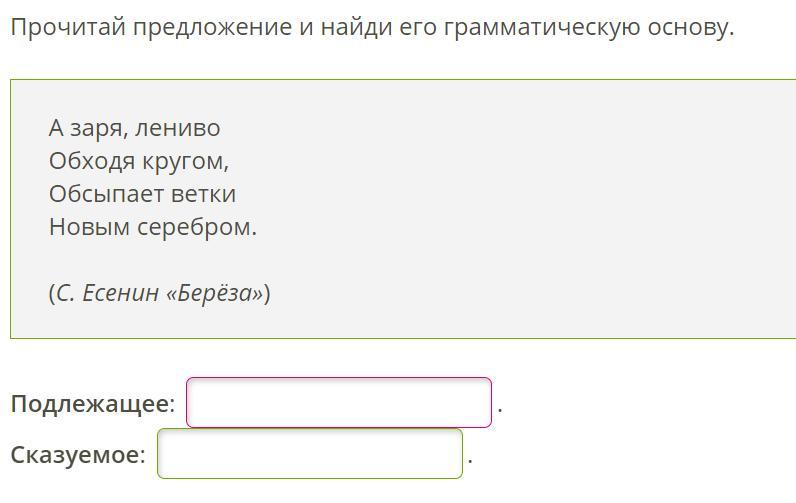Viewport: 796px width, 503px height.
Task: Click the instruction sentence starting with 'Прочитай предложение'
Action: point(372,27)
